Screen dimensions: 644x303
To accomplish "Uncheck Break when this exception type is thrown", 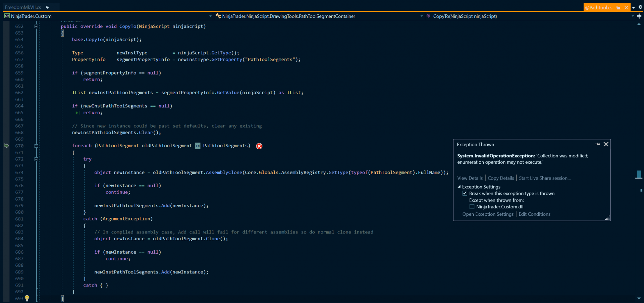I will point(465,193).
